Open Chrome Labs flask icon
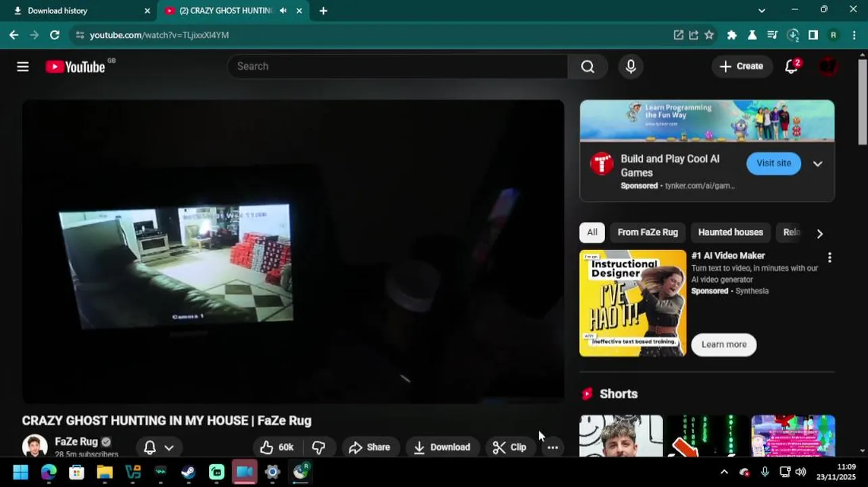868x487 pixels. point(752,34)
